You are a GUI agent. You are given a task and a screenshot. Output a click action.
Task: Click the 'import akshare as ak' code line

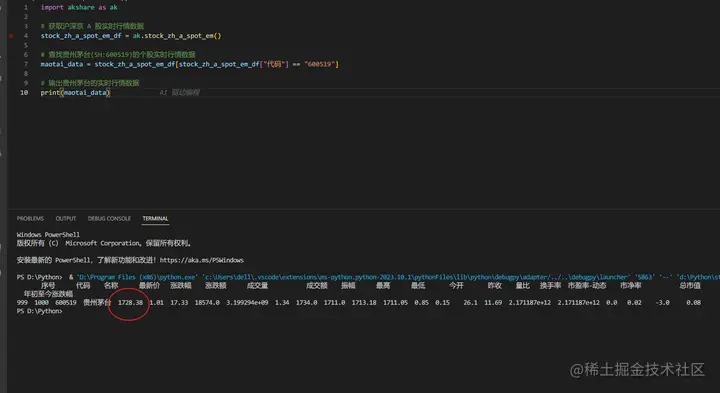pyautogui.click(x=79, y=7)
